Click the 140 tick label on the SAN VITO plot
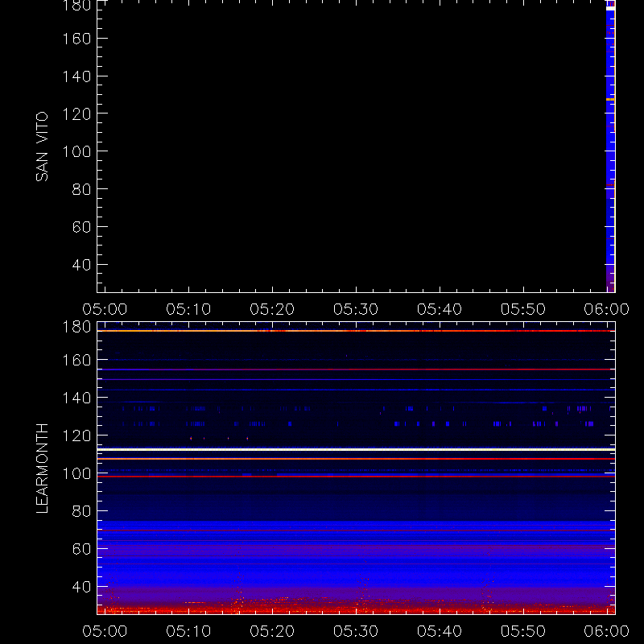This screenshot has width=644, height=644. tap(76, 76)
